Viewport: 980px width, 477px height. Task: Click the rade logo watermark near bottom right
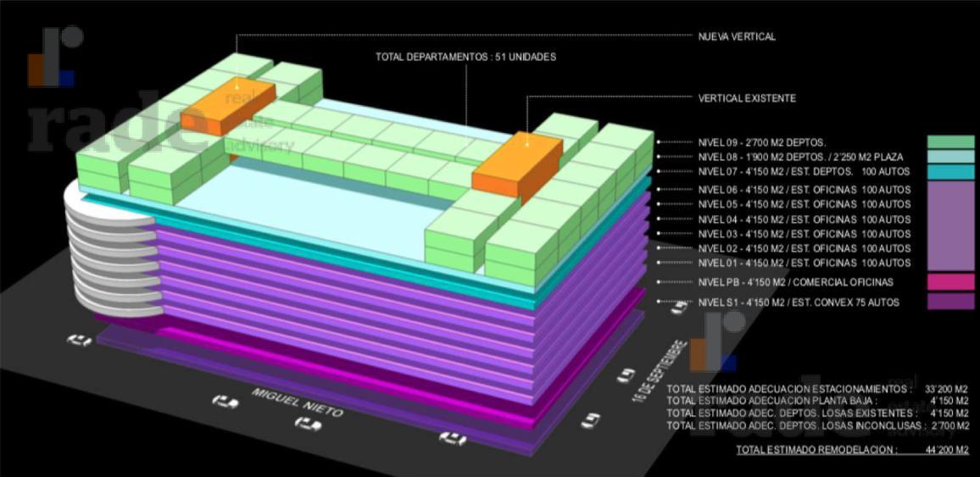[x=718, y=341]
